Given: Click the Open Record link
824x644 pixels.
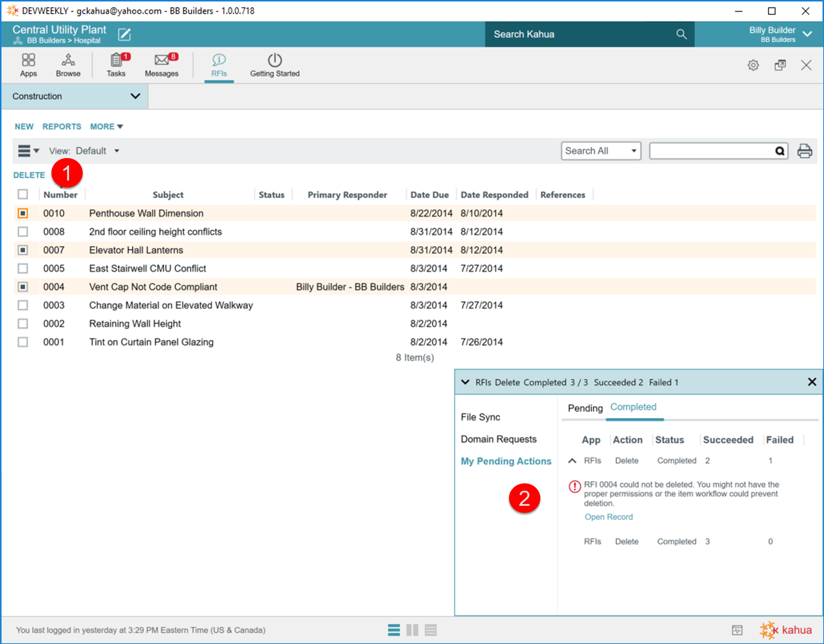Looking at the screenshot, I should point(609,517).
